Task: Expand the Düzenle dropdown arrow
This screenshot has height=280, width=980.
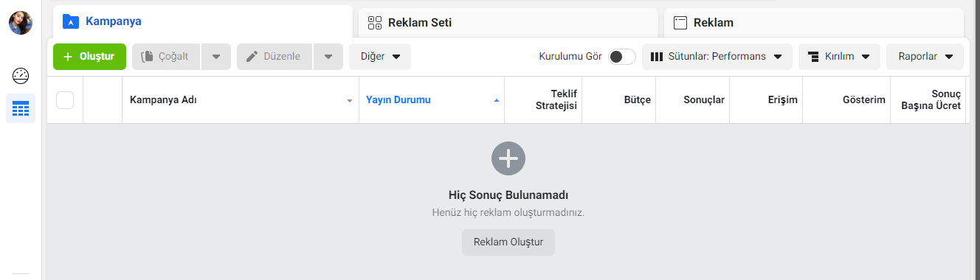Action: [328, 57]
